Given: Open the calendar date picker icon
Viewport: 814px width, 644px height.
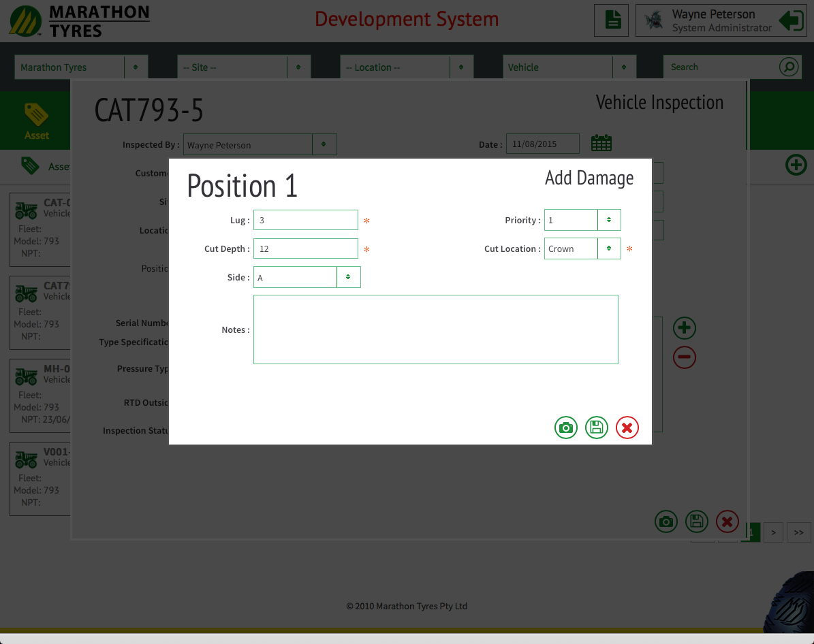Looking at the screenshot, I should pyautogui.click(x=601, y=144).
